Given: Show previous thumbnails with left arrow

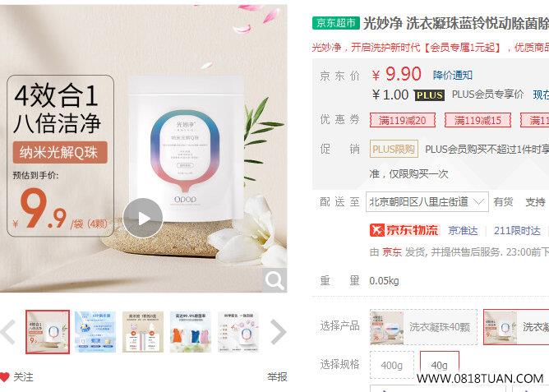Looking at the screenshot, I should point(7,332).
